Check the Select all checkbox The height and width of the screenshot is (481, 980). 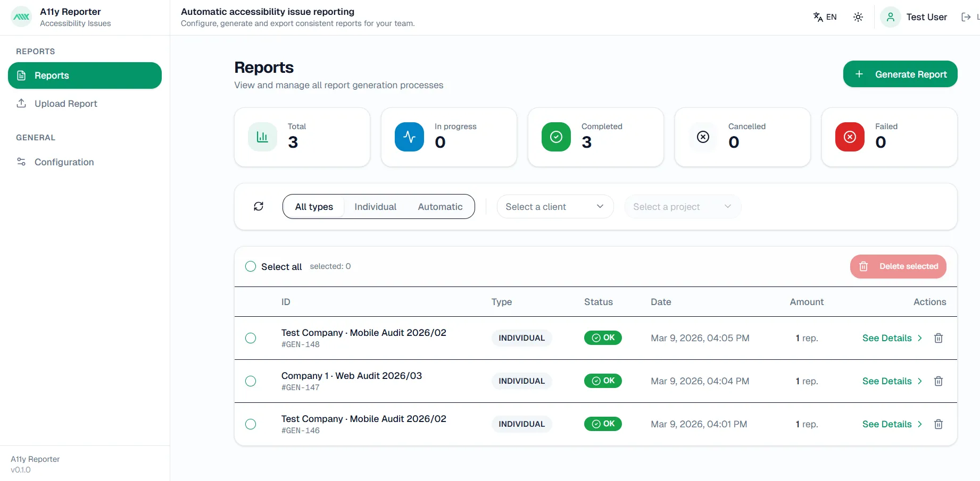tap(251, 266)
